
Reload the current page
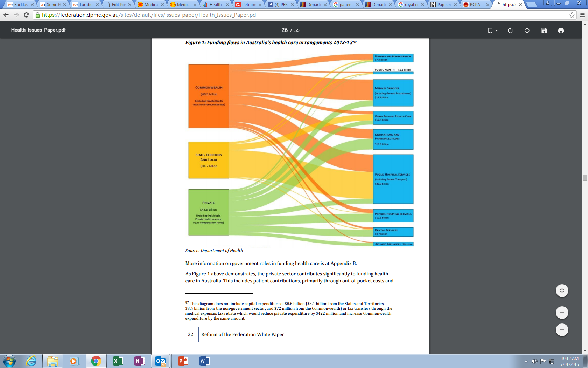[26, 15]
